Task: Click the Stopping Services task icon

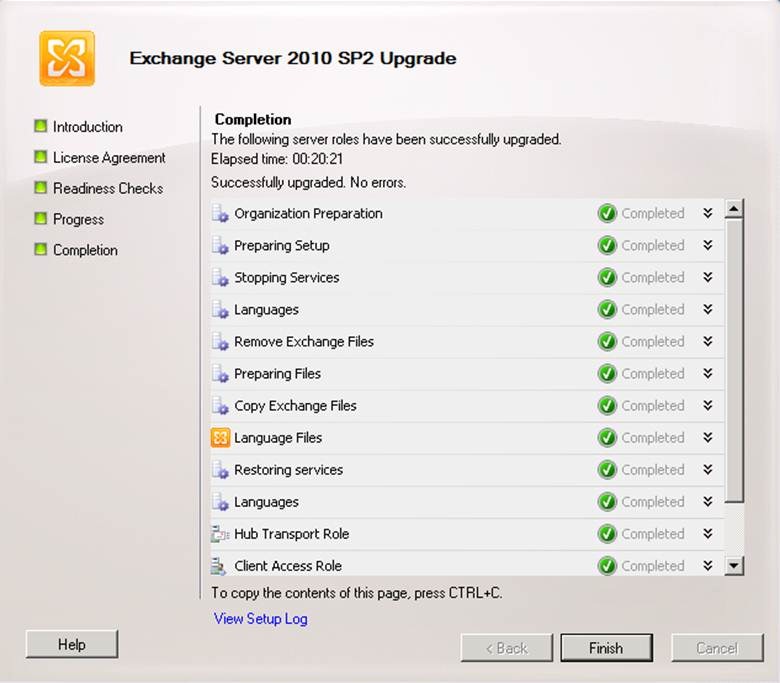Action: [x=220, y=278]
